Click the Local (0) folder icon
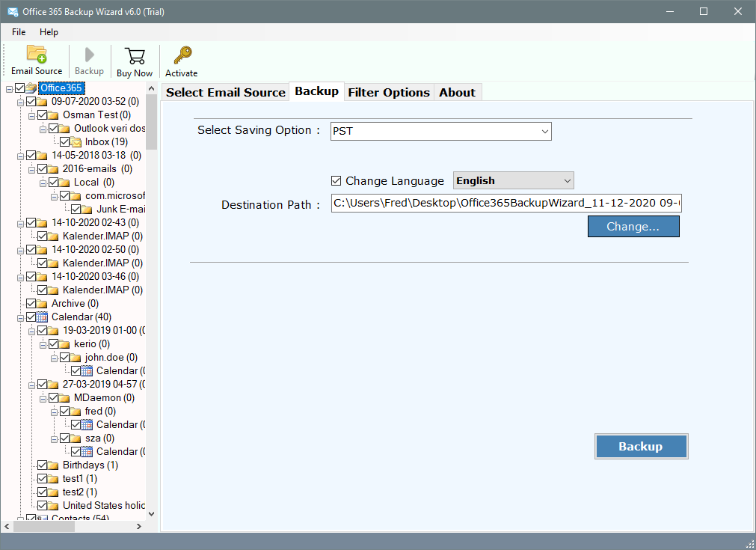 pyautogui.click(x=64, y=183)
